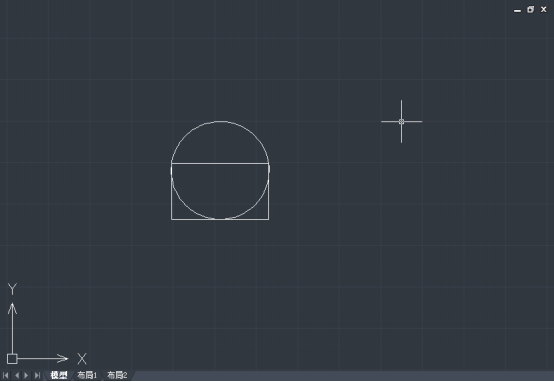Pick the rectangle's lower-left corner
Screen dimensions: 554x382
pos(172,219)
